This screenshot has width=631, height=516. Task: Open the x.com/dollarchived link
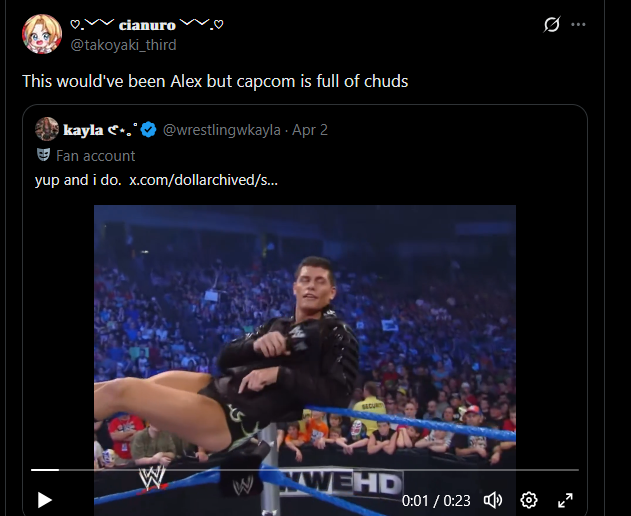coord(203,180)
